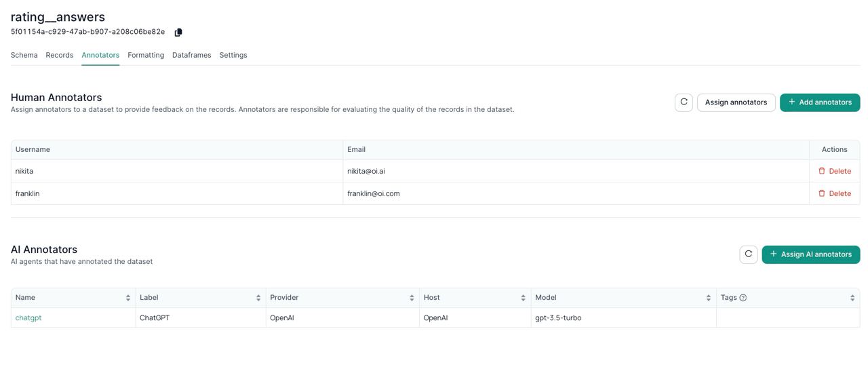The image size is (868, 388).
Task: Open the chatgpt annotator link
Action: (28, 318)
